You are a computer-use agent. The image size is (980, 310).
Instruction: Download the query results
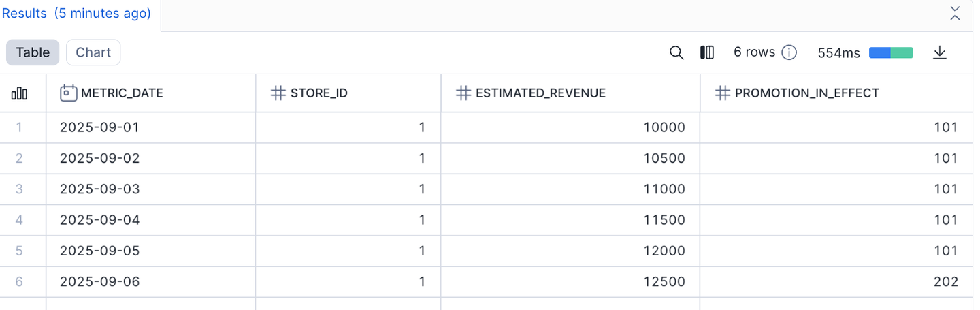(x=940, y=52)
